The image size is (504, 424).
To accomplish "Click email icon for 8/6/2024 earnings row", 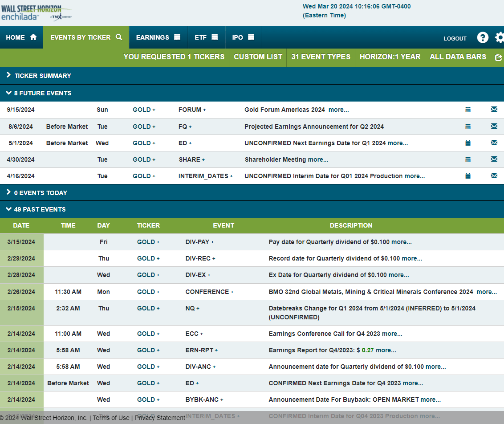I will [494, 126].
